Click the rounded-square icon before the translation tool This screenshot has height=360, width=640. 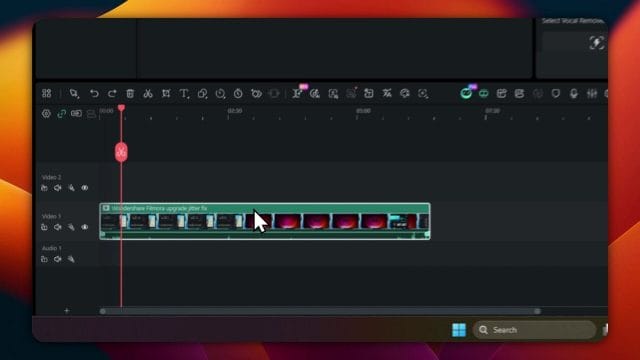[x=369, y=93]
